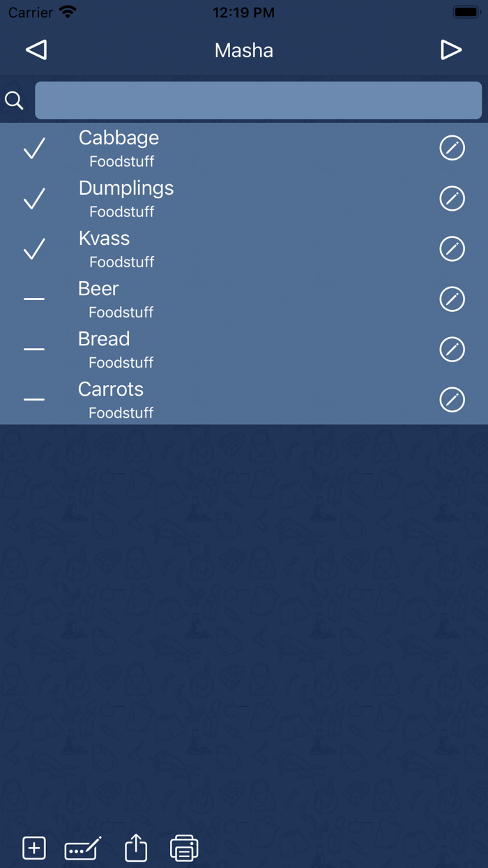Select the Foodstuff label under Kvass
488x868 pixels.
[x=121, y=262]
